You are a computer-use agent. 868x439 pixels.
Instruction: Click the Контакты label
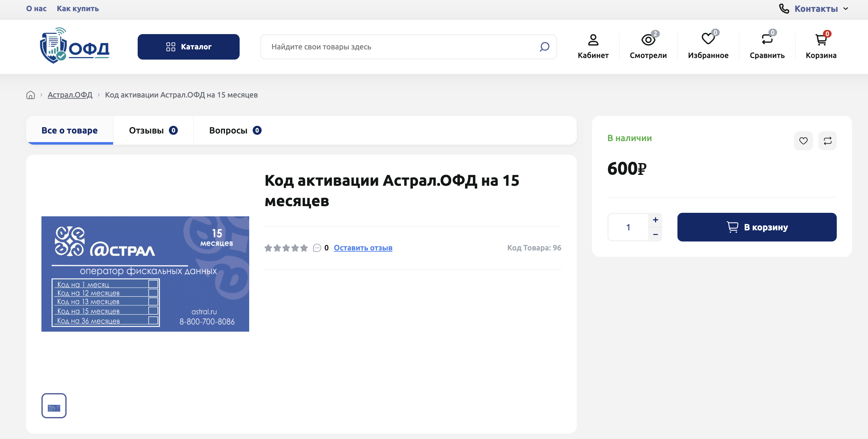[816, 9]
